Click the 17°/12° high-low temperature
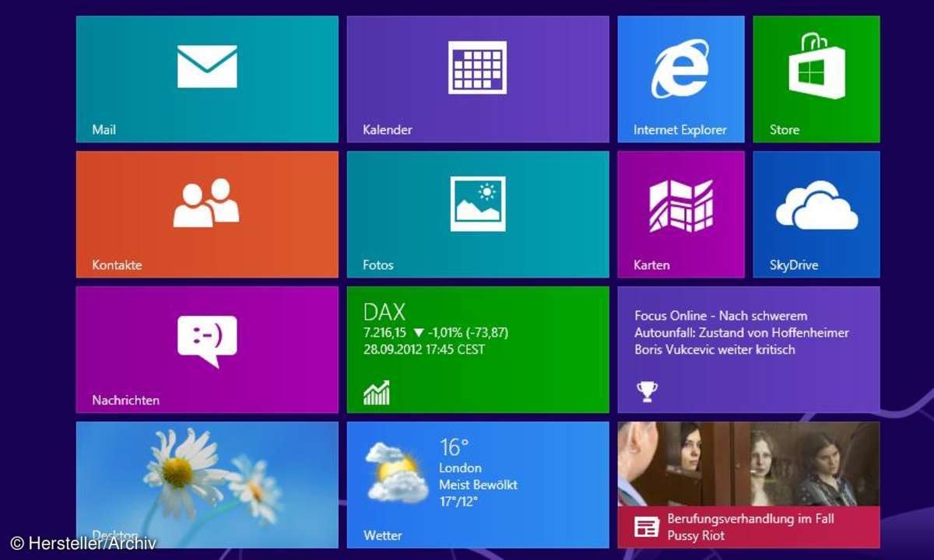This screenshot has width=934, height=560. tap(458, 502)
